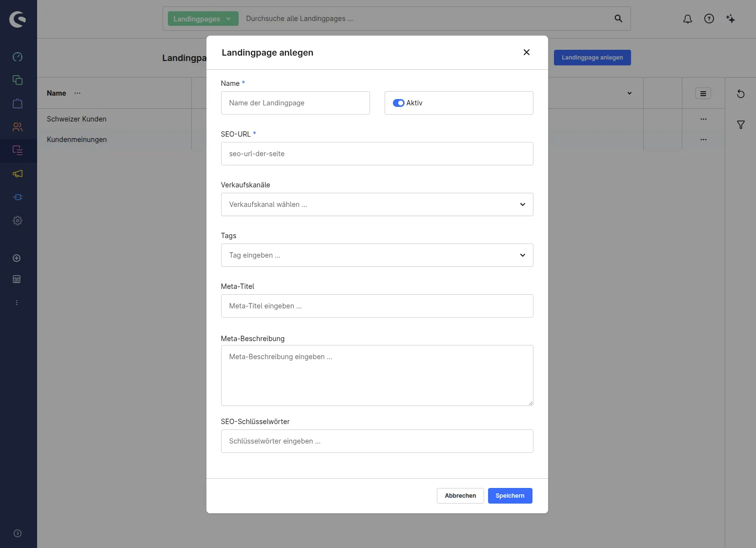Screen dimensions: 756x548
Task: Close the Landingpage anlegen dialog
Action: [527, 52]
